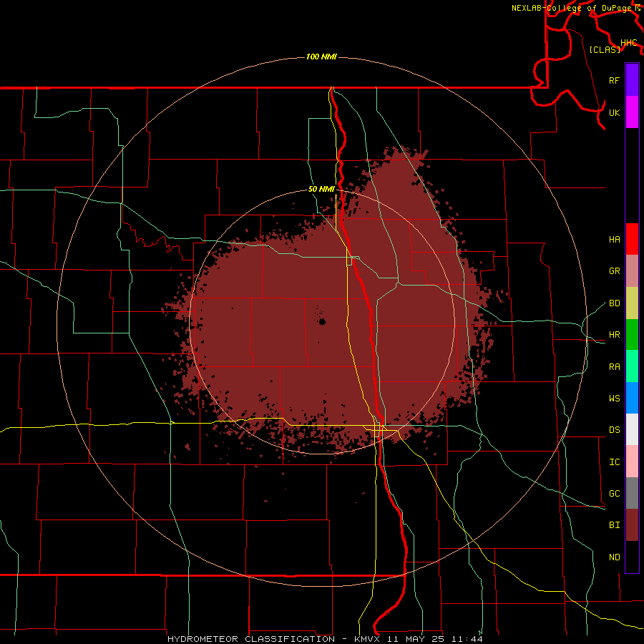Click the 50 NMI range ring label
The height and width of the screenshot is (644, 644).
[x=321, y=190]
